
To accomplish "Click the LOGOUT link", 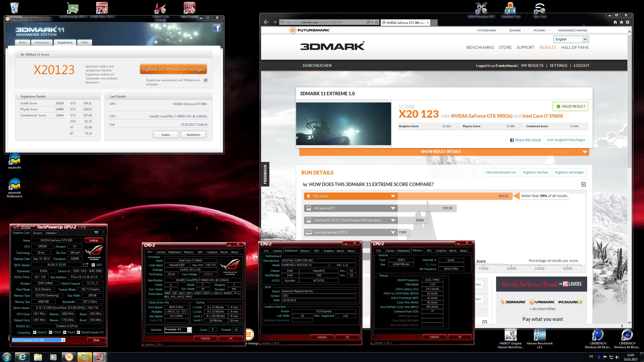I will pos(581,66).
